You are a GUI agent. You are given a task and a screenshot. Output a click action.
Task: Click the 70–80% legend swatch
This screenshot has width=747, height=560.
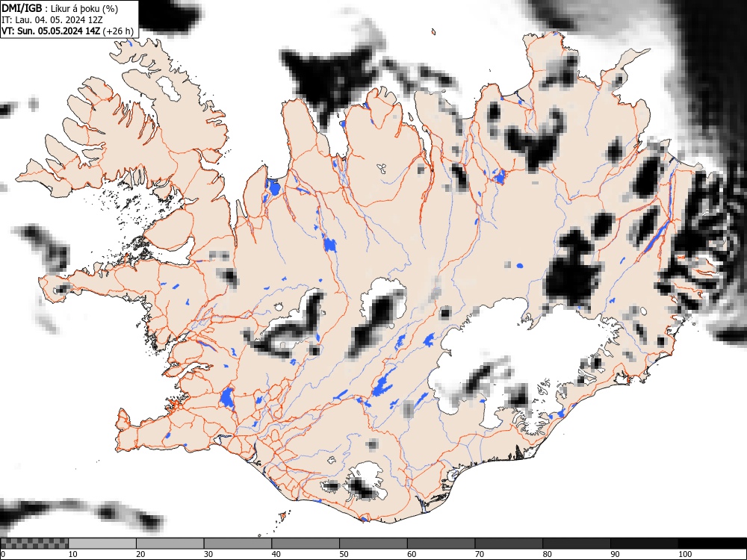point(508,544)
